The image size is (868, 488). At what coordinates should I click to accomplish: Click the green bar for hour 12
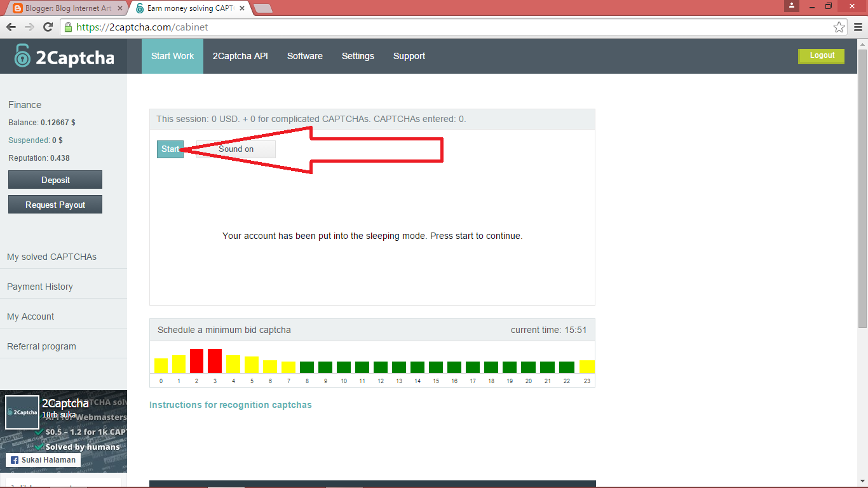(x=381, y=367)
